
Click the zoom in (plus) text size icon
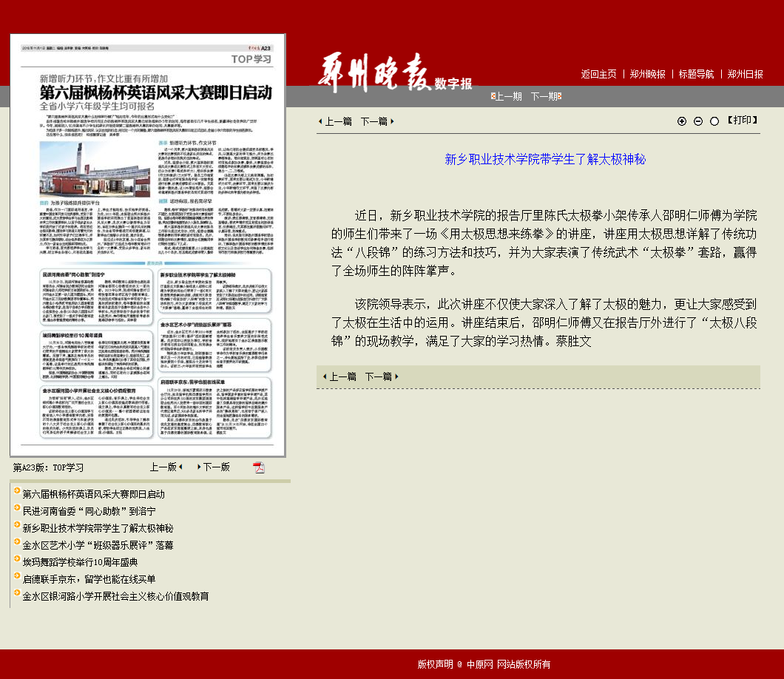(682, 121)
